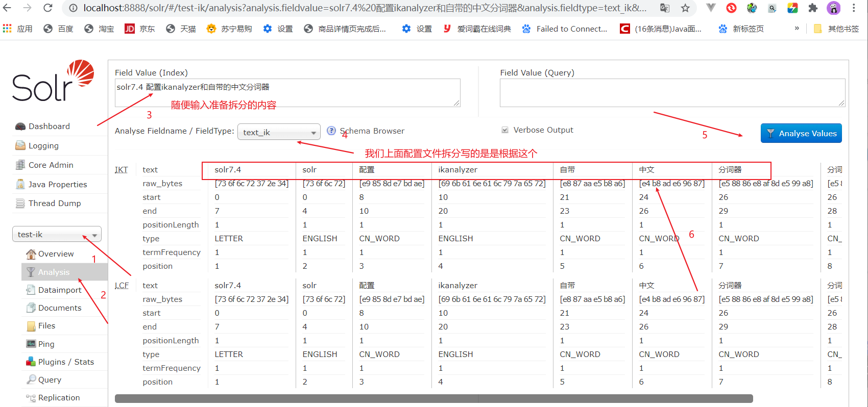Open the 爱词霸在线词典 bookmark
The width and height of the screenshot is (868, 407).
point(476,29)
